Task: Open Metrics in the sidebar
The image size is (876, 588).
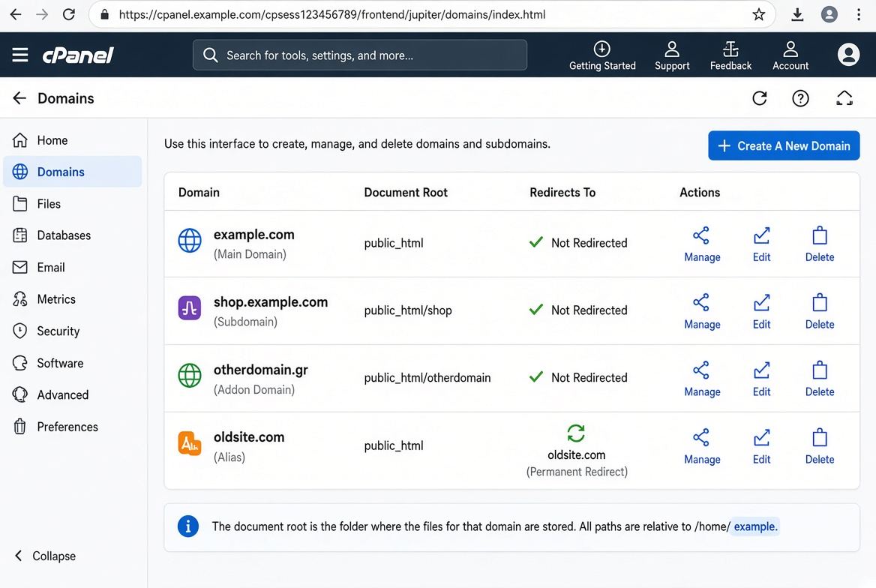Action: click(73, 299)
